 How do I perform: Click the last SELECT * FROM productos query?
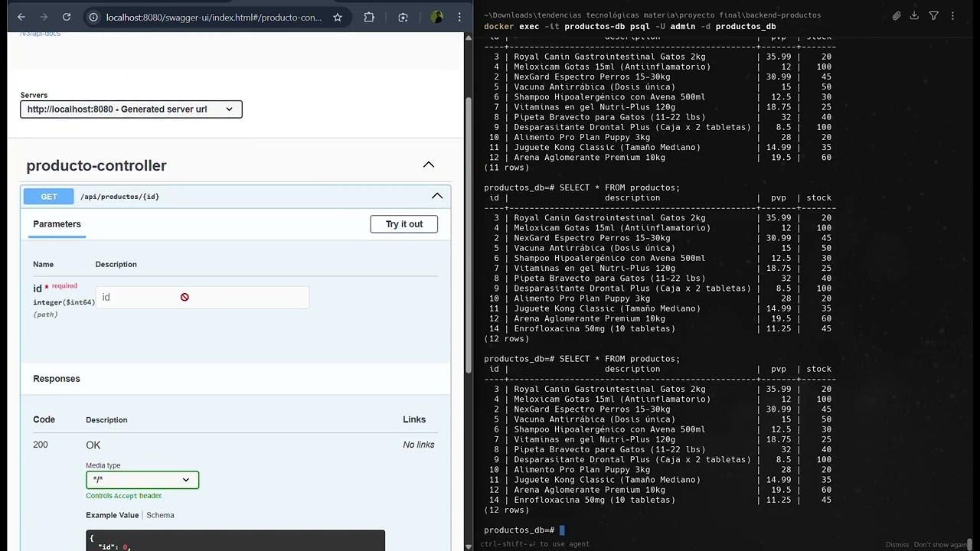[619, 359]
